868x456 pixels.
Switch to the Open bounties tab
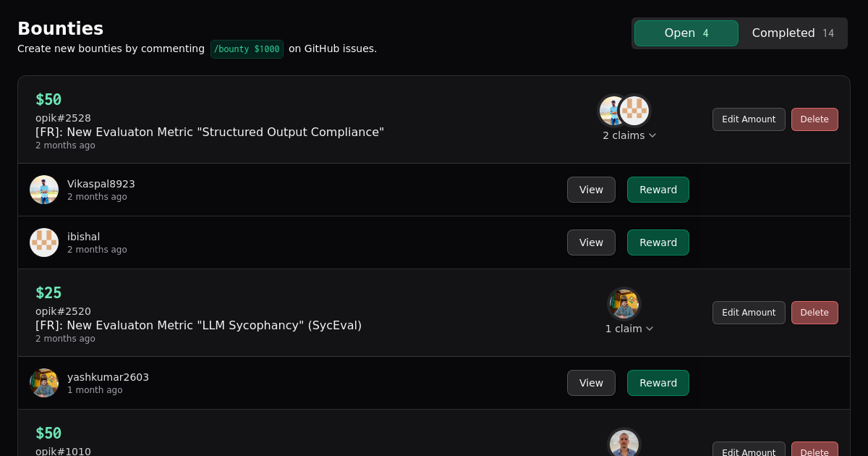pos(686,33)
